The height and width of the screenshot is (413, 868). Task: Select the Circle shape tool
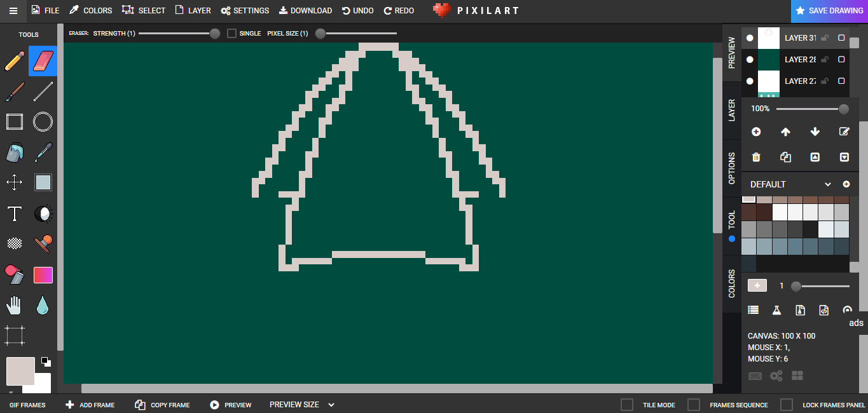coord(43,122)
